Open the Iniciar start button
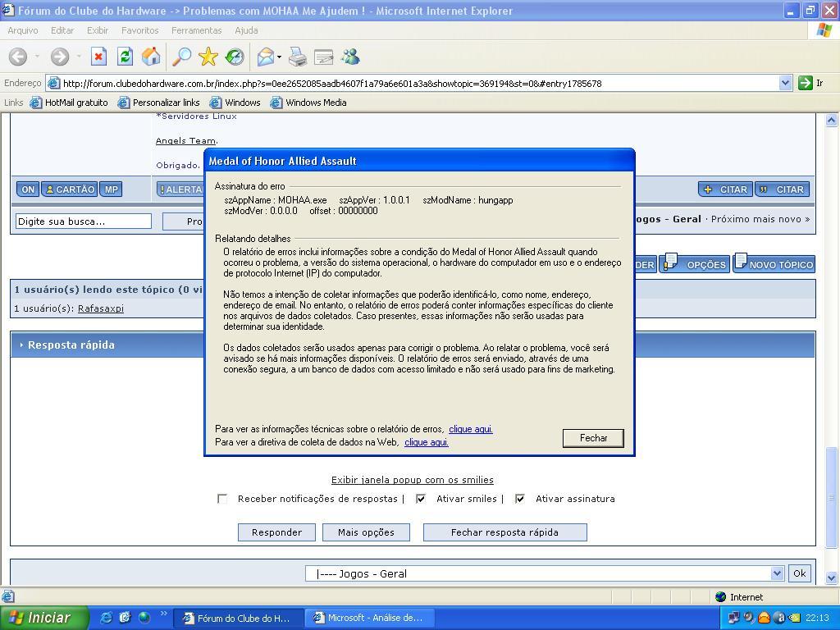Screen dimensions: 840x630 coord(43,618)
